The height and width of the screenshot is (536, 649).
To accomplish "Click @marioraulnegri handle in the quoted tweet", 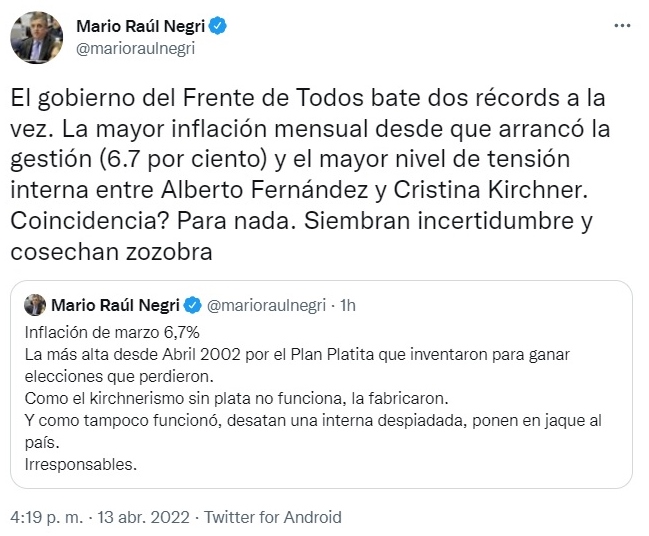I will [266, 305].
